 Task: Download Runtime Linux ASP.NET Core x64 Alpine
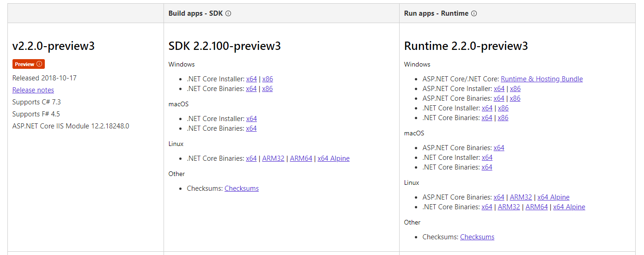coord(553,197)
